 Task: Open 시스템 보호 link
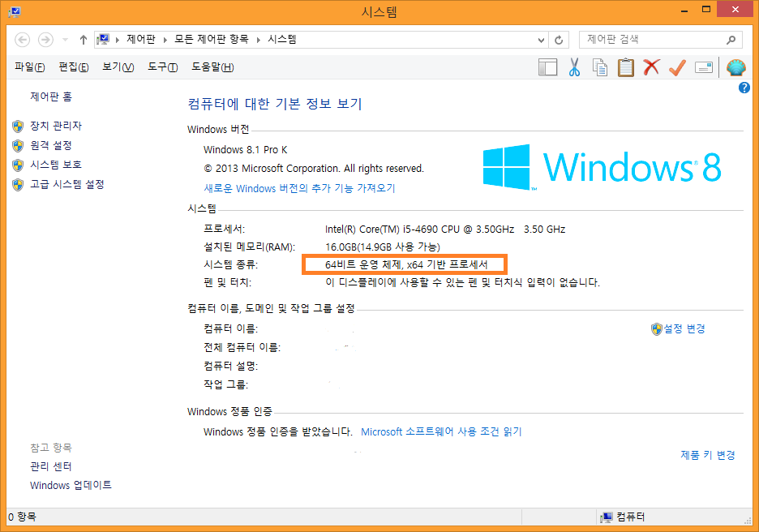[56, 165]
